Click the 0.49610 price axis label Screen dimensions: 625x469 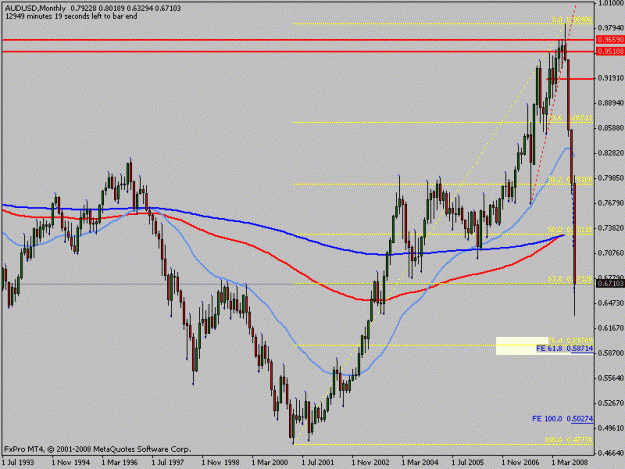click(611, 428)
